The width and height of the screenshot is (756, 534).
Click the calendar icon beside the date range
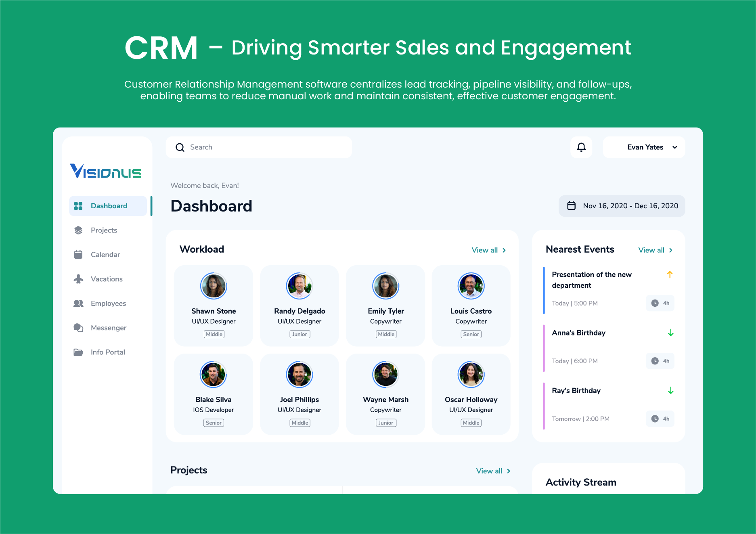571,206
